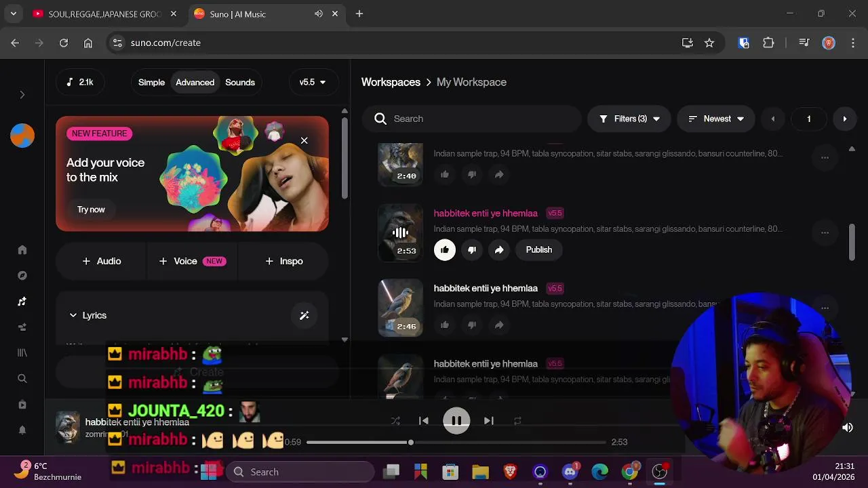Open File Explorer from the taskbar
Screen dimensions: 868x488
click(480, 472)
